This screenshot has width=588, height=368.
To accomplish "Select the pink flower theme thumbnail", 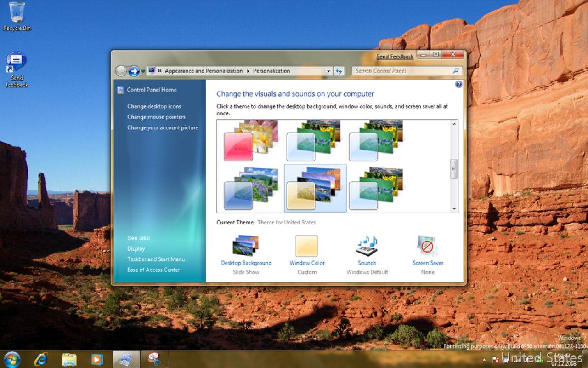I will pos(251,140).
